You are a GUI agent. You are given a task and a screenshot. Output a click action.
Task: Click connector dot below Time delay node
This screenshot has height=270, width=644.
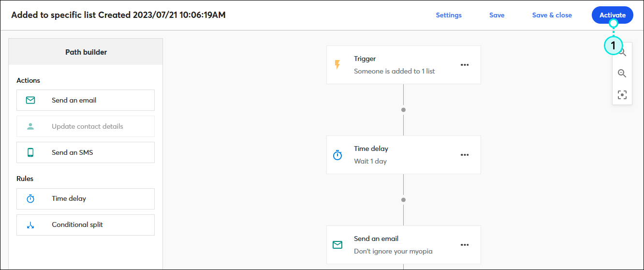coord(403,200)
